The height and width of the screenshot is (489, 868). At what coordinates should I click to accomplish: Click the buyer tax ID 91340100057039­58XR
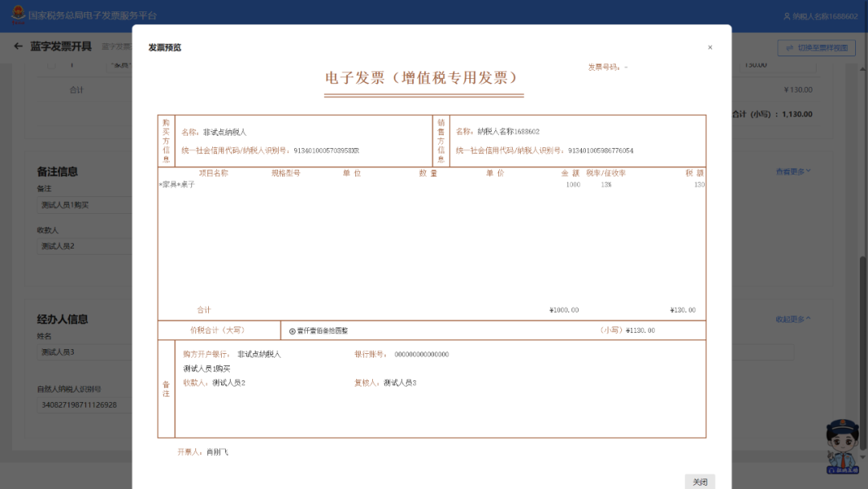coord(326,150)
